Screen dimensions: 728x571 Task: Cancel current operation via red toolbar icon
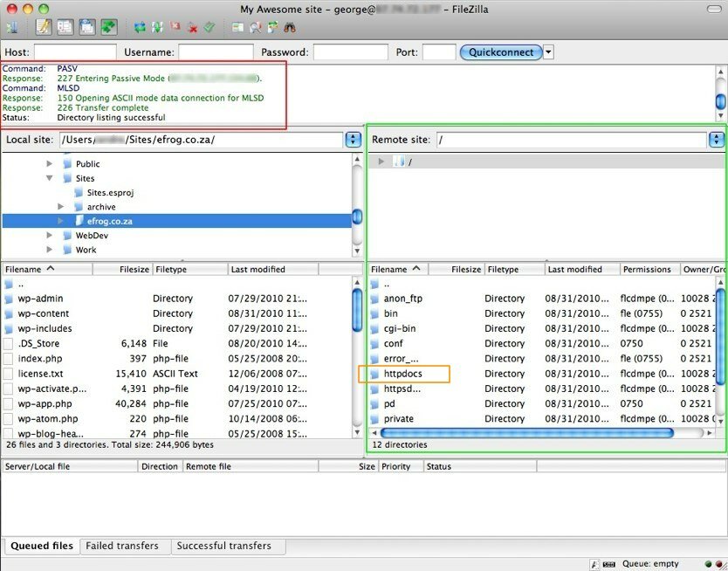tap(175, 28)
